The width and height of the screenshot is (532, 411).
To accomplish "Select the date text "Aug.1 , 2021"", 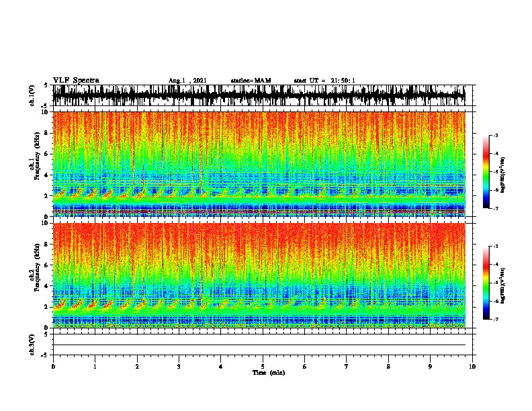I will tap(187, 81).
